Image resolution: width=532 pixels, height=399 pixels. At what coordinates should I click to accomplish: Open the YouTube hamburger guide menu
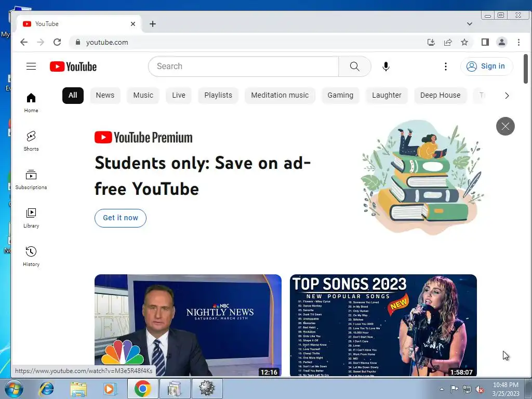coord(31,66)
